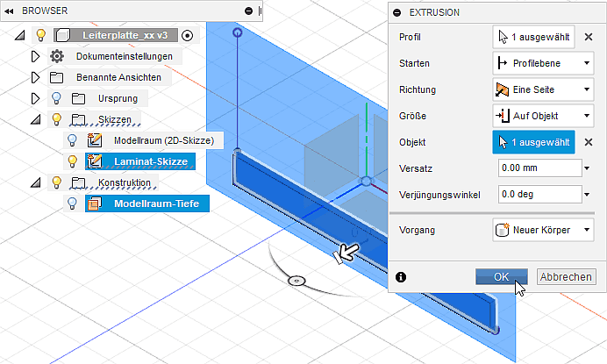Collapse the Extrusion dialog header icon
The width and height of the screenshot is (607, 364).
pyautogui.click(x=397, y=13)
